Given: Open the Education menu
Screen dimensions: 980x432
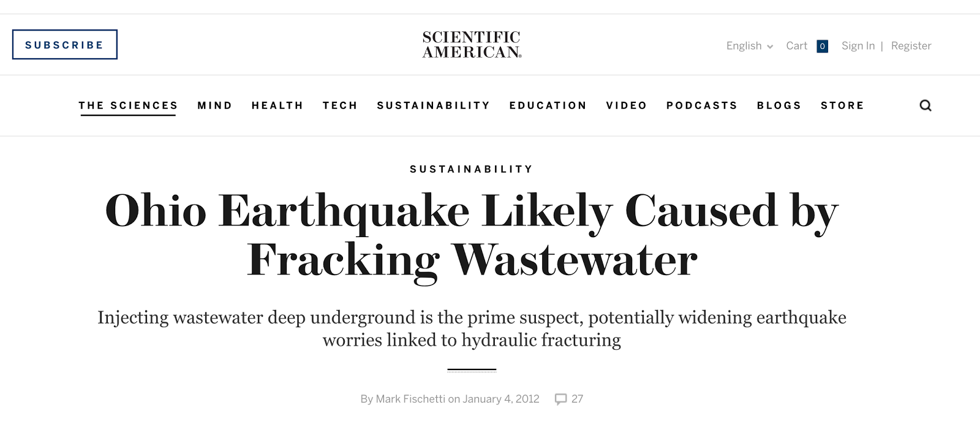Looking at the screenshot, I should pos(548,105).
